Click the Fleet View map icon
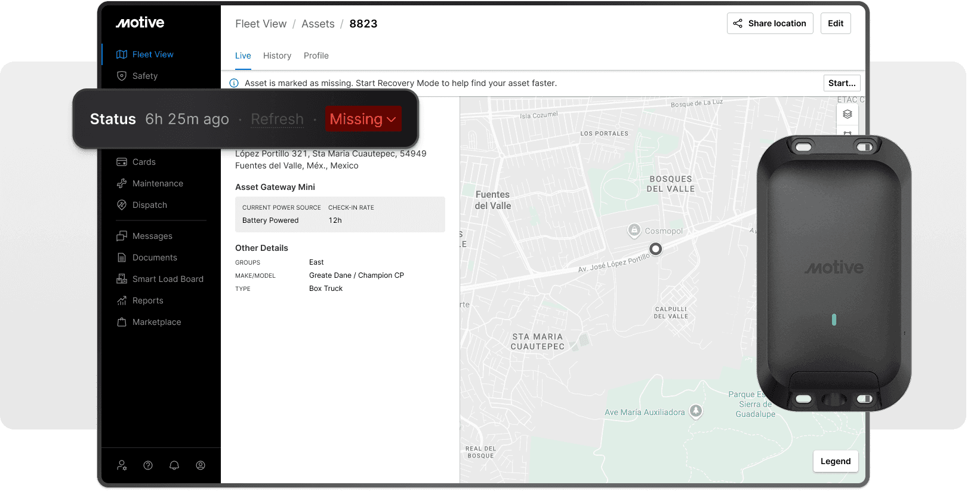Image resolution: width=980 pixels, height=491 pixels. click(x=122, y=54)
